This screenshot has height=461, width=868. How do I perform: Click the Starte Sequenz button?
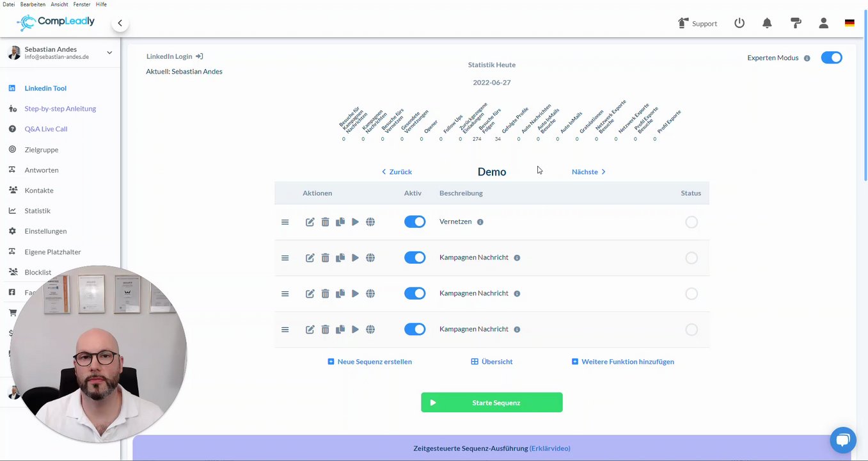492,403
